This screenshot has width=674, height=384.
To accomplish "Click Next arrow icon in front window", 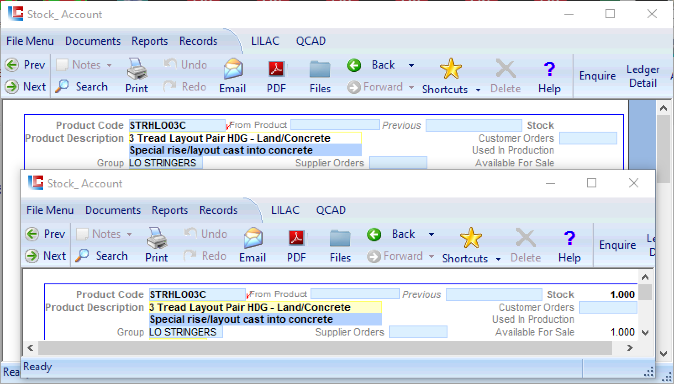I will (32, 256).
